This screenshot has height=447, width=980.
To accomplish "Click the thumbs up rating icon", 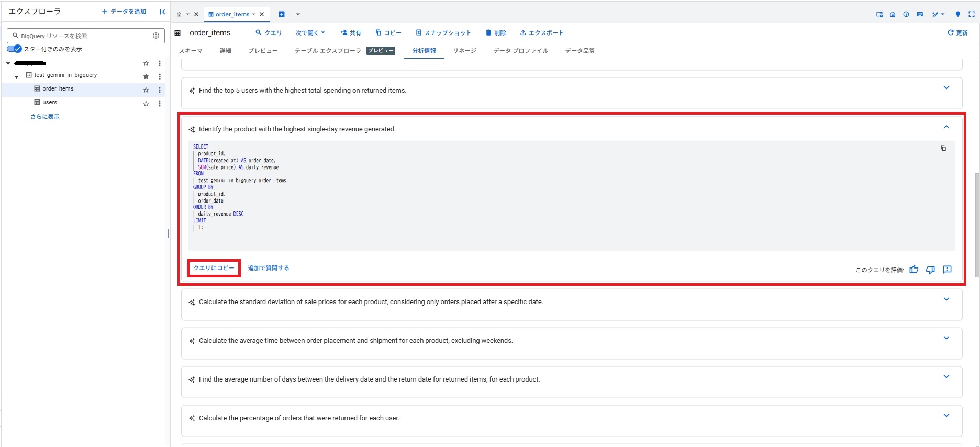I will [914, 270].
